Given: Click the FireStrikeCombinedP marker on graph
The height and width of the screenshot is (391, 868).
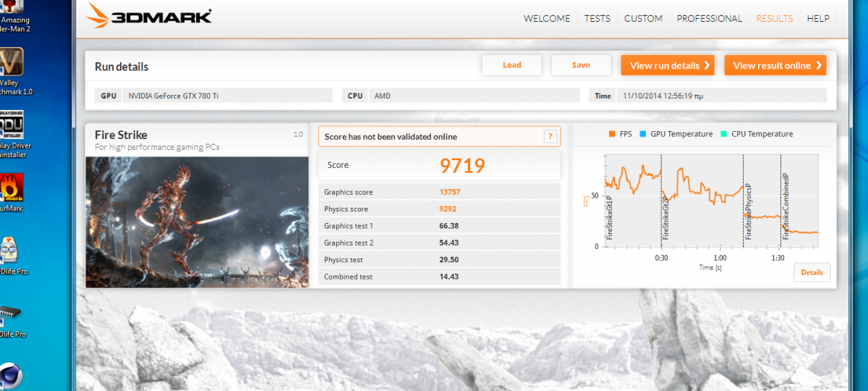Looking at the screenshot, I should click(786, 207).
